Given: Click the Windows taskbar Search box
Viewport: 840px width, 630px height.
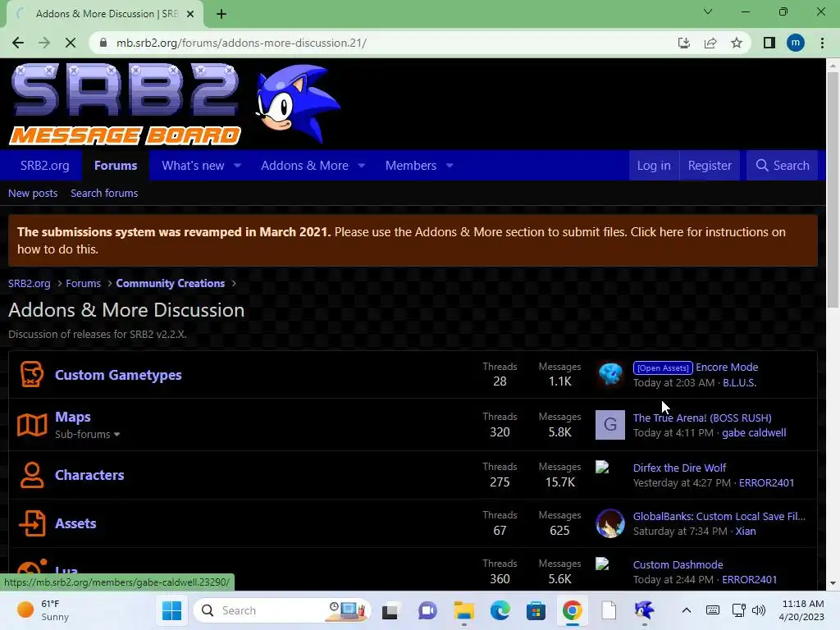Looking at the screenshot, I should [282, 610].
